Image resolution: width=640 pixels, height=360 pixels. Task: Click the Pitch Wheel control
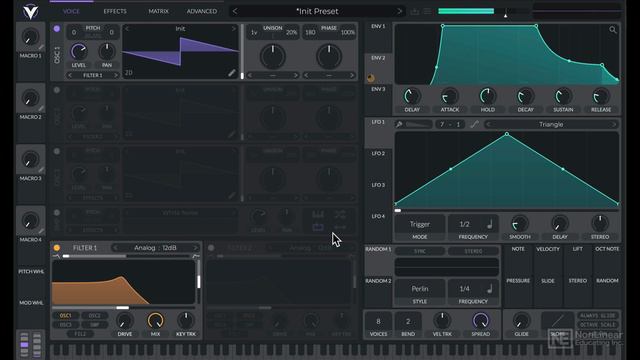[31, 271]
